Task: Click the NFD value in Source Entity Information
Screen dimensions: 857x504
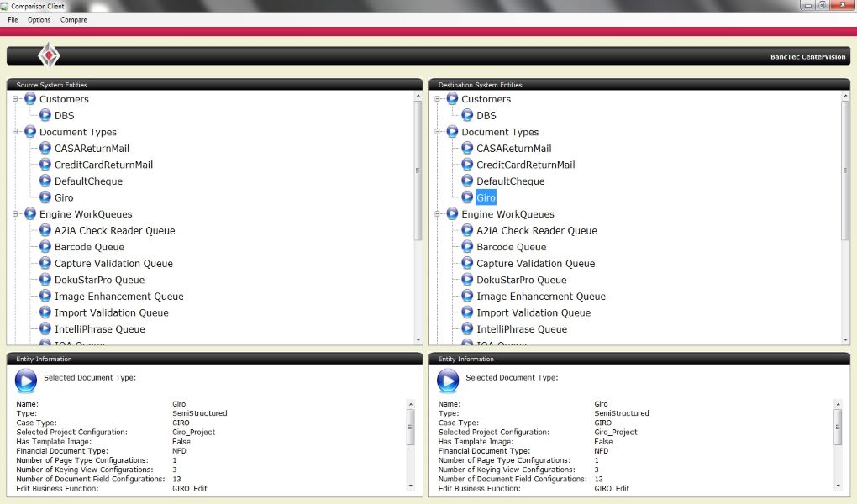Action: coord(179,451)
